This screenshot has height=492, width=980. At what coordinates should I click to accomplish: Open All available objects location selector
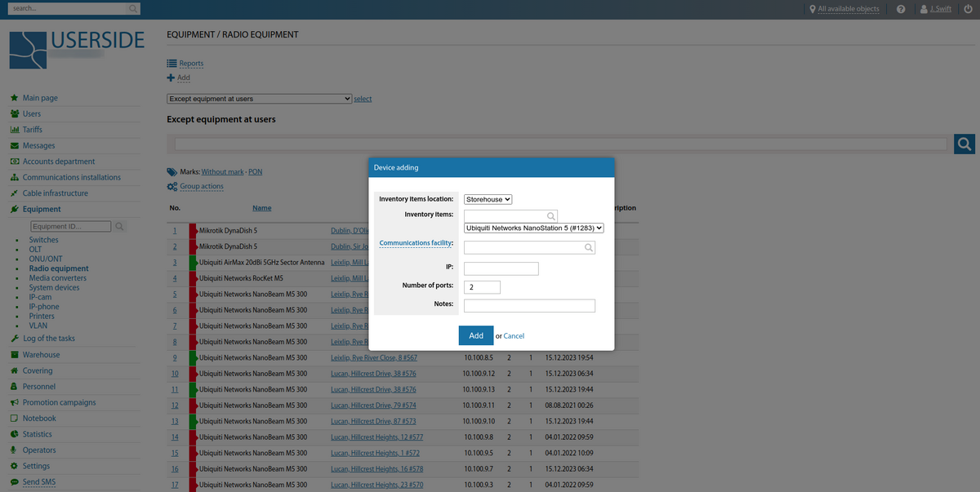(x=848, y=9)
